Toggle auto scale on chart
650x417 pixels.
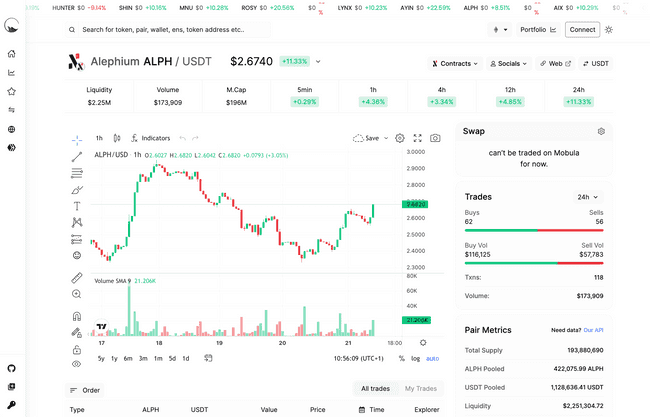[x=432, y=358]
